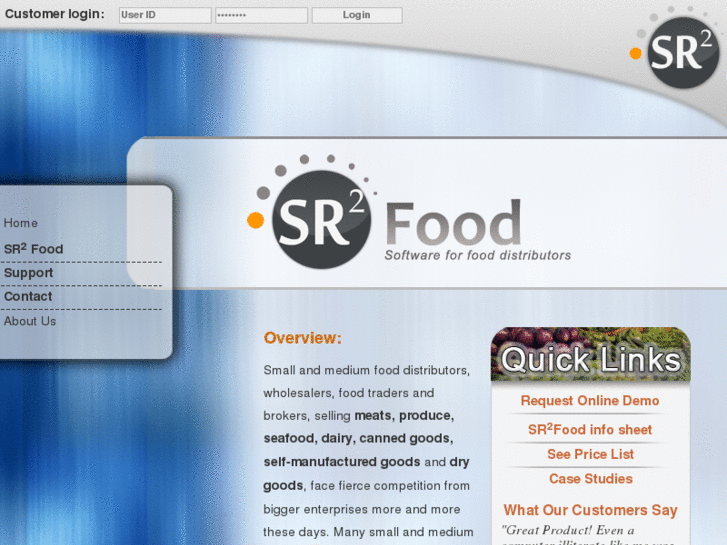This screenshot has width=727, height=545.
Task: Click the Overview: heading
Action: pyautogui.click(x=303, y=338)
